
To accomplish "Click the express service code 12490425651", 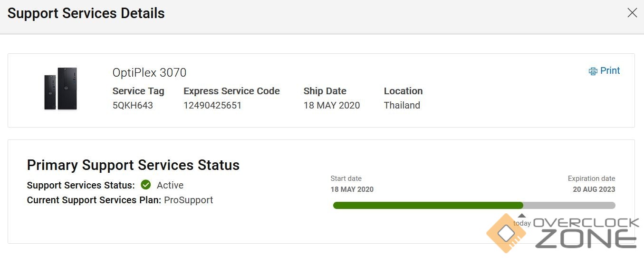I will pos(212,105).
